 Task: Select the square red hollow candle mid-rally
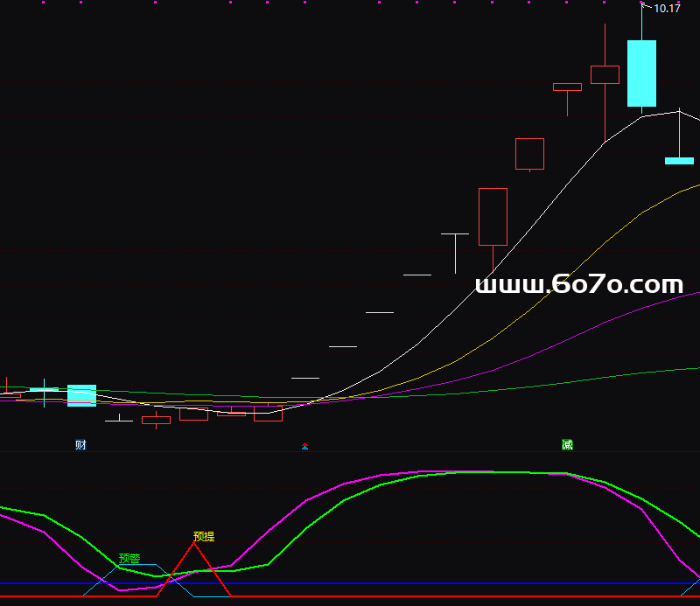tap(529, 153)
